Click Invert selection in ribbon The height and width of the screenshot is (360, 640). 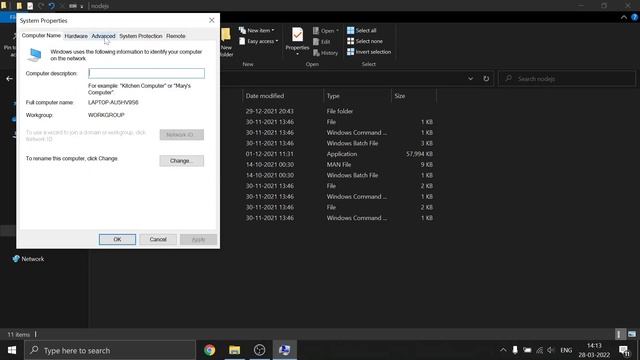369,52
